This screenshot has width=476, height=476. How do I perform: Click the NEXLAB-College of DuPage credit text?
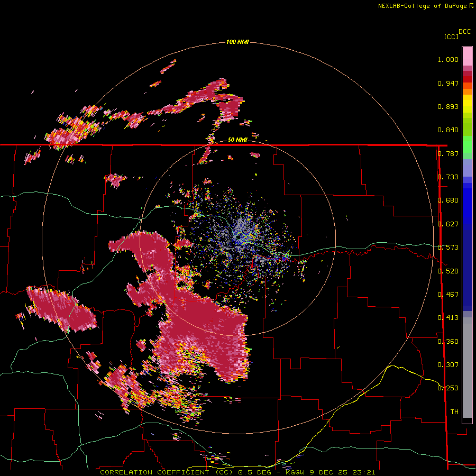click(423, 6)
